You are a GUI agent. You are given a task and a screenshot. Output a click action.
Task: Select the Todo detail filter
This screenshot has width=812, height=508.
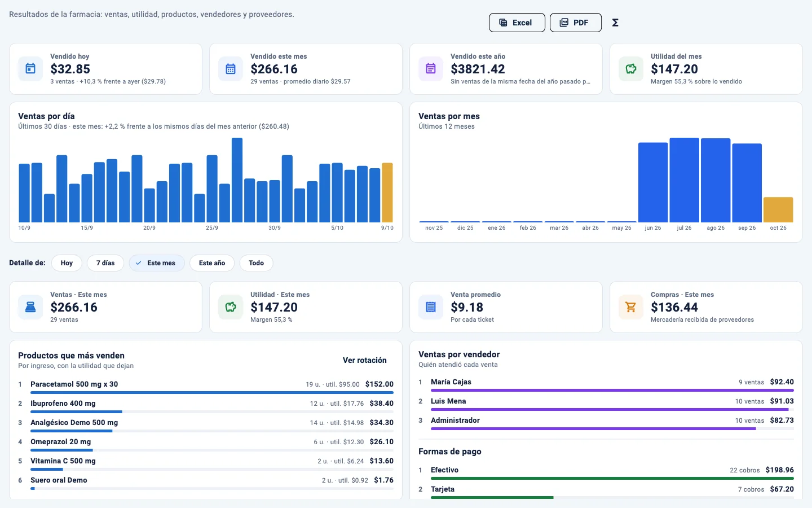(x=256, y=263)
